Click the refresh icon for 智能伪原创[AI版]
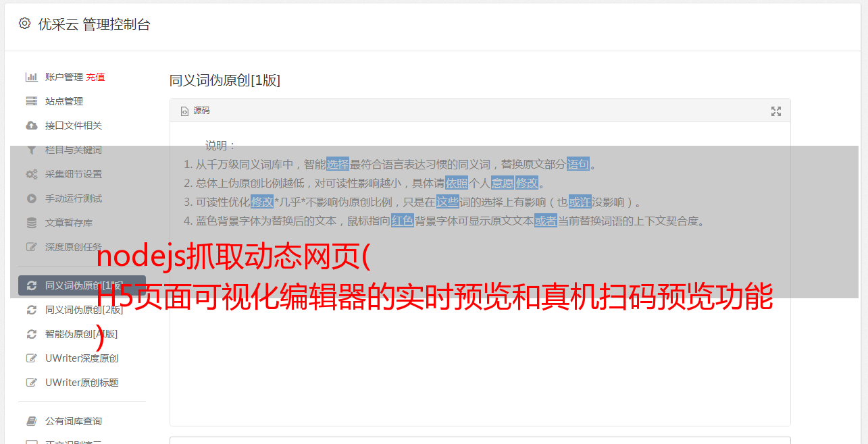This screenshot has width=868, height=444. (31, 334)
